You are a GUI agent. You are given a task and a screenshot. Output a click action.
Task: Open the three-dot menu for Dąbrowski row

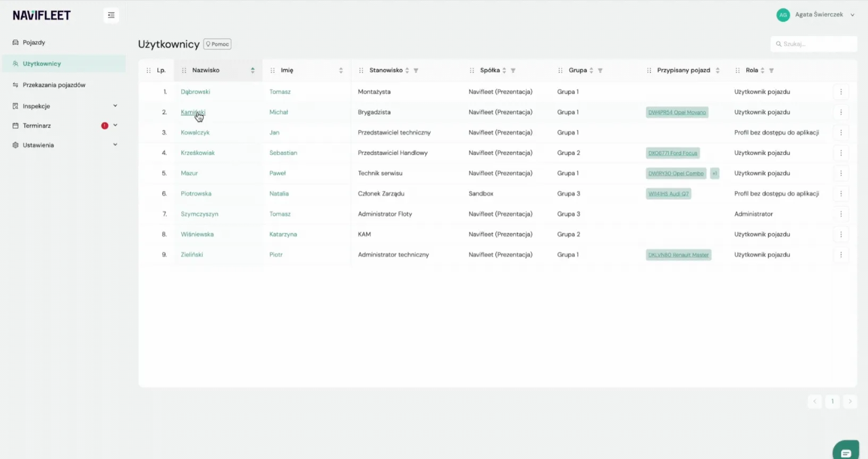point(841,92)
